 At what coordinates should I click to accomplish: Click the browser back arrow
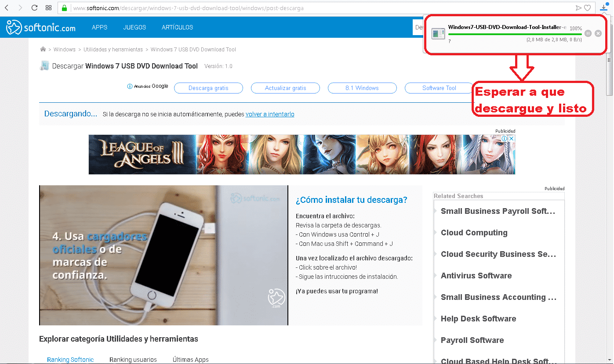tap(7, 8)
